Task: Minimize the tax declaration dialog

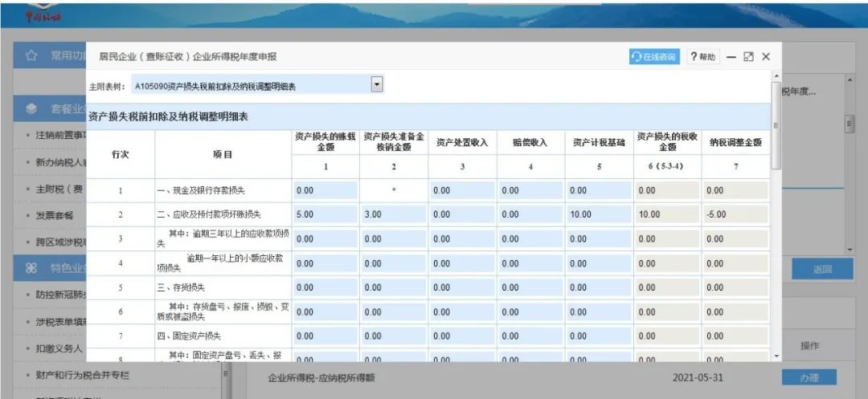Action: [731, 57]
